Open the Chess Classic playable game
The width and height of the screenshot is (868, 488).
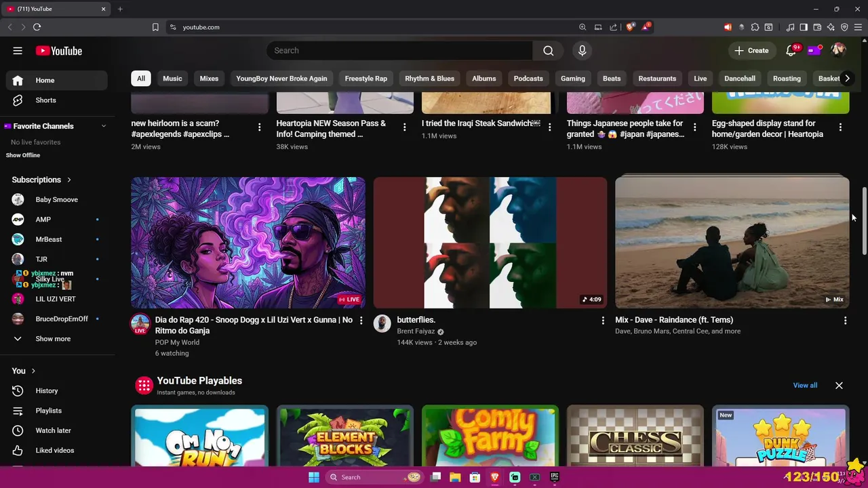(x=635, y=436)
